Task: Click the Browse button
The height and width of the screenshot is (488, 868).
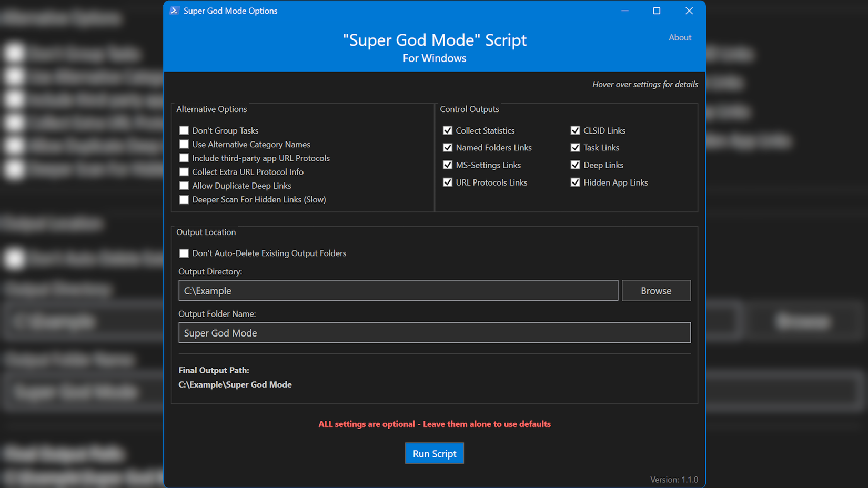Action: tap(656, 290)
